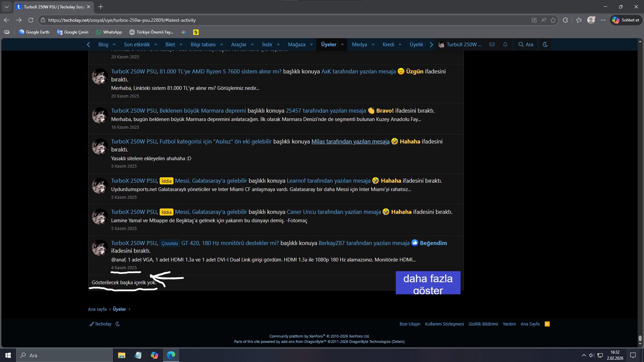Open the Sohbet et Copilot button

tap(626, 20)
